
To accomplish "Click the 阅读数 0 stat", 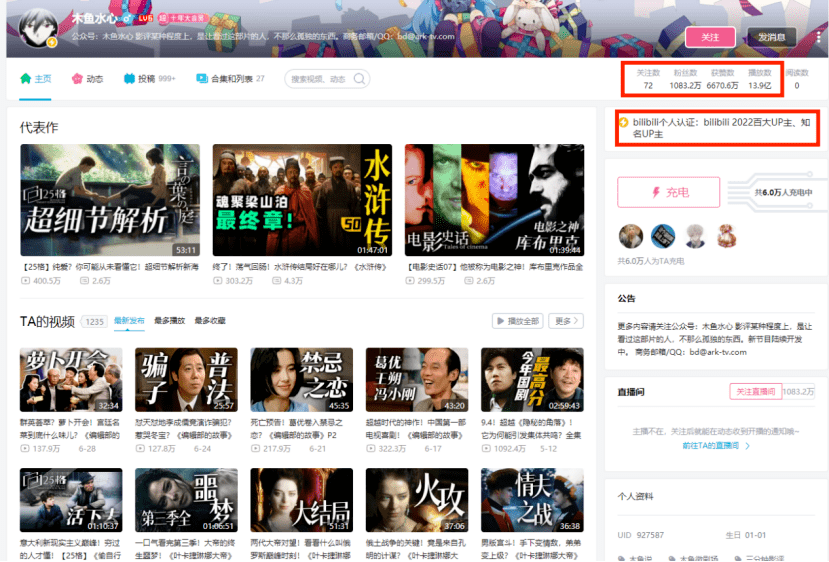I will tap(797, 79).
